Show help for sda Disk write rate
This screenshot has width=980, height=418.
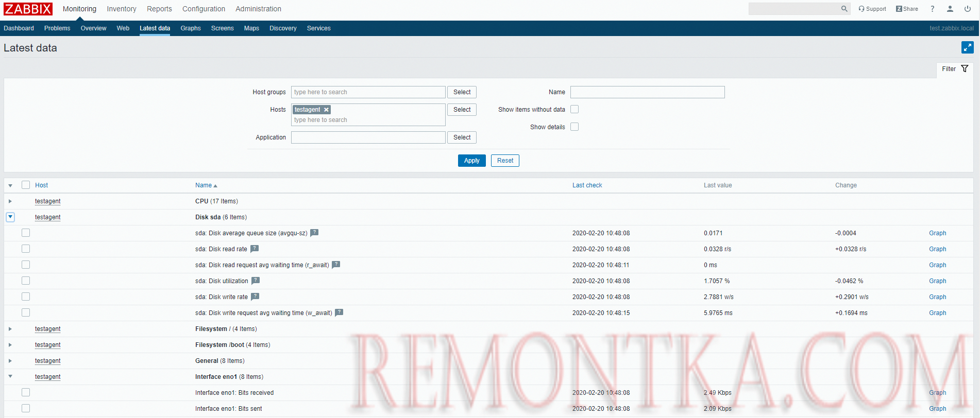pyautogui.click(x=255, y=297)
